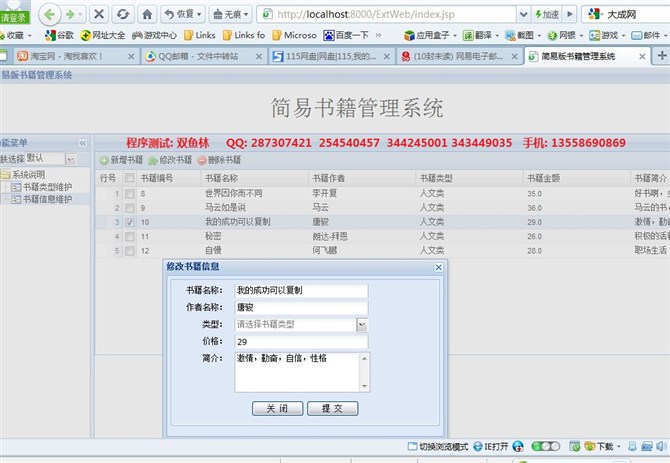Click the 价格 price input field

pyautogui.click(x=301, y=342)
